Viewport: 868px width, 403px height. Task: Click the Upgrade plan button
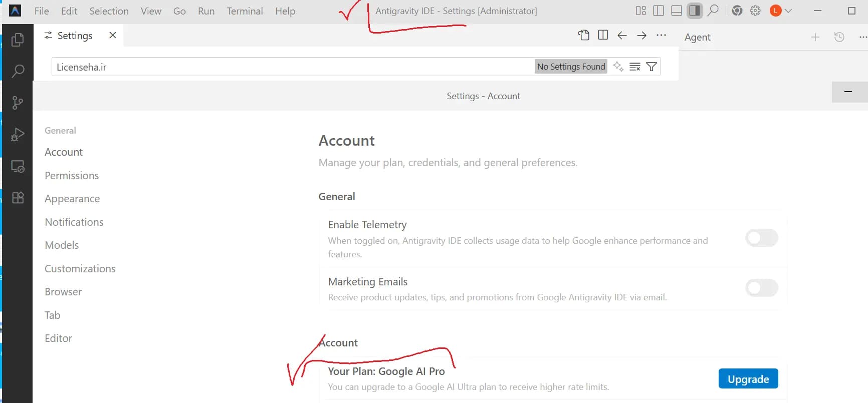coord(748,379)
